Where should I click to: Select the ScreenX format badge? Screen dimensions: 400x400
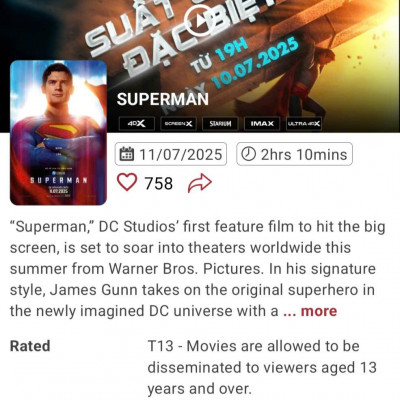(179, 124)
